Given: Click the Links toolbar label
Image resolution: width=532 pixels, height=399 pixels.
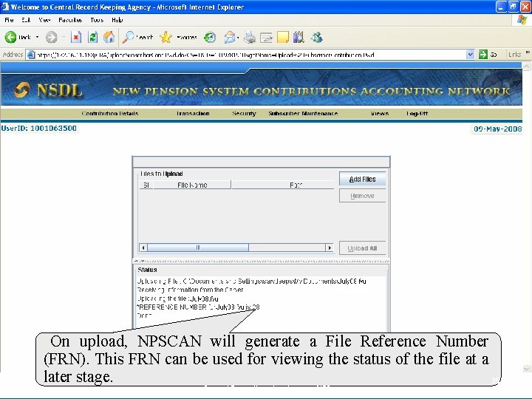Looking at the screenshot, I should (x=515, y=54).
